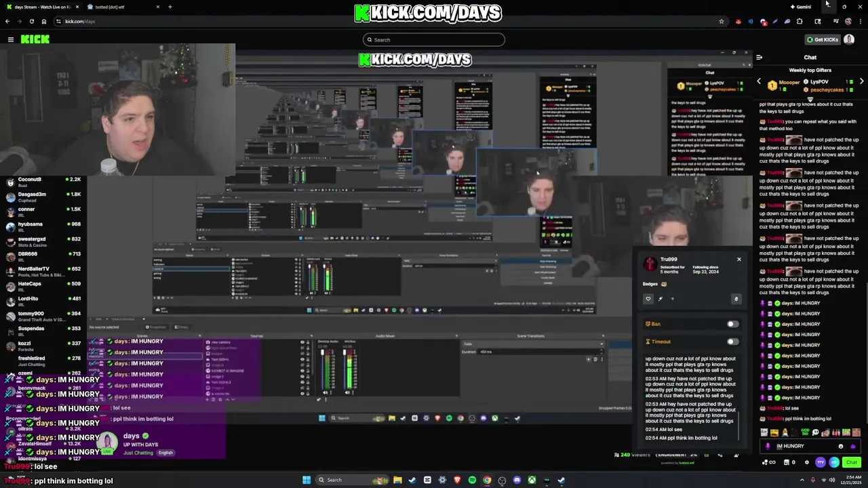Click the Kick logo
Image resolution: width=868 pixels, height=488 pixels.
click(x=35, y=39)
